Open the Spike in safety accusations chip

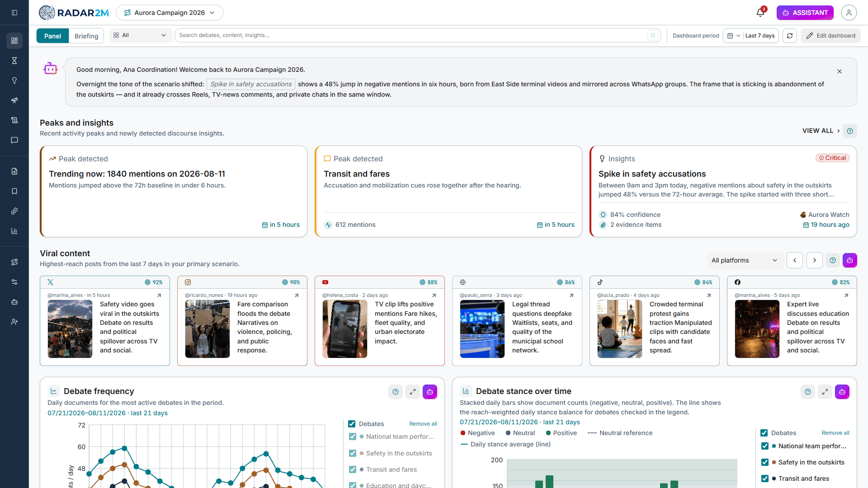click(x=251, y=84)
